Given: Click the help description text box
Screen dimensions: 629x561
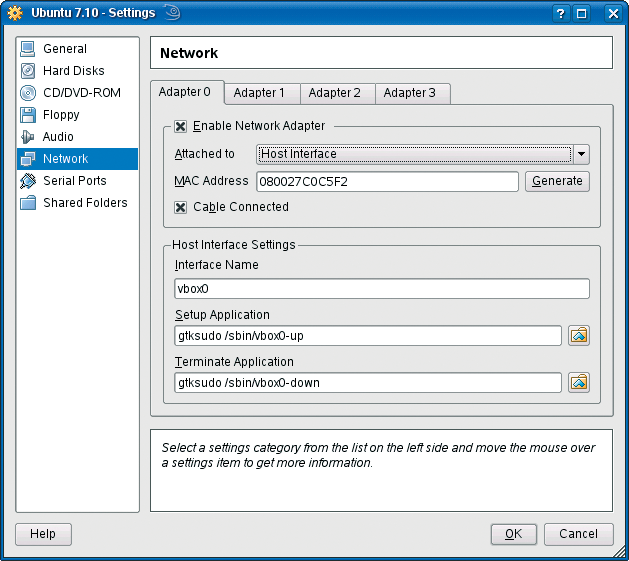Looking at the screenshot, I should pyautogui.click(x=381, y=470).
